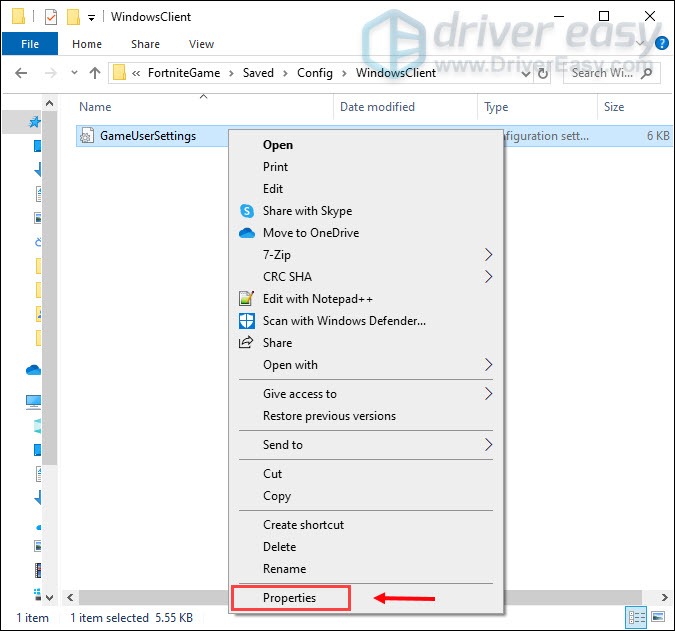Open the Help question mark icon
This screenshot has height=631, width=675.
pyautogui.click(x=661, y=43)
